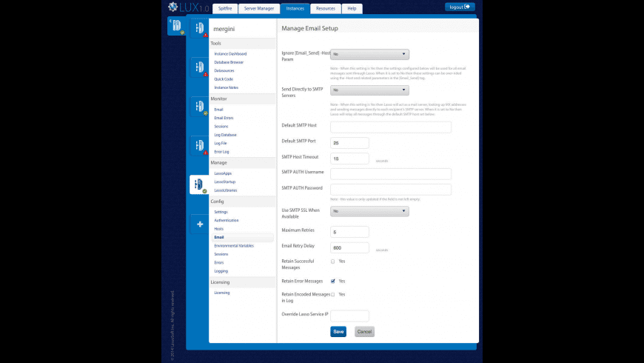Click the Tools section header

coord(242,43)
